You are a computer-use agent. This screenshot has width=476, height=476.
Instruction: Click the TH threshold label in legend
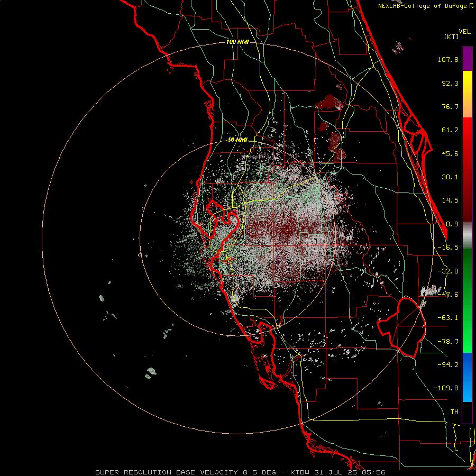[454, 411]
